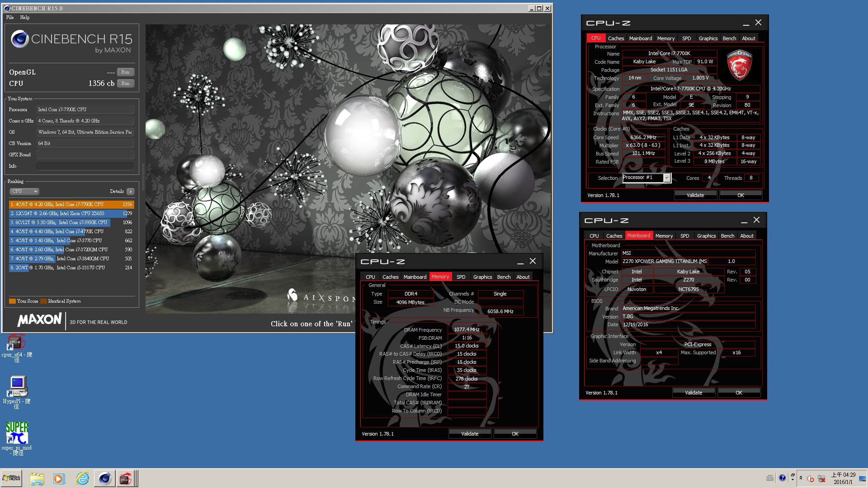Open the CPU ranking type dropdown
The height and width of the screenshot is (488, 868).
[x=24, y=191]
